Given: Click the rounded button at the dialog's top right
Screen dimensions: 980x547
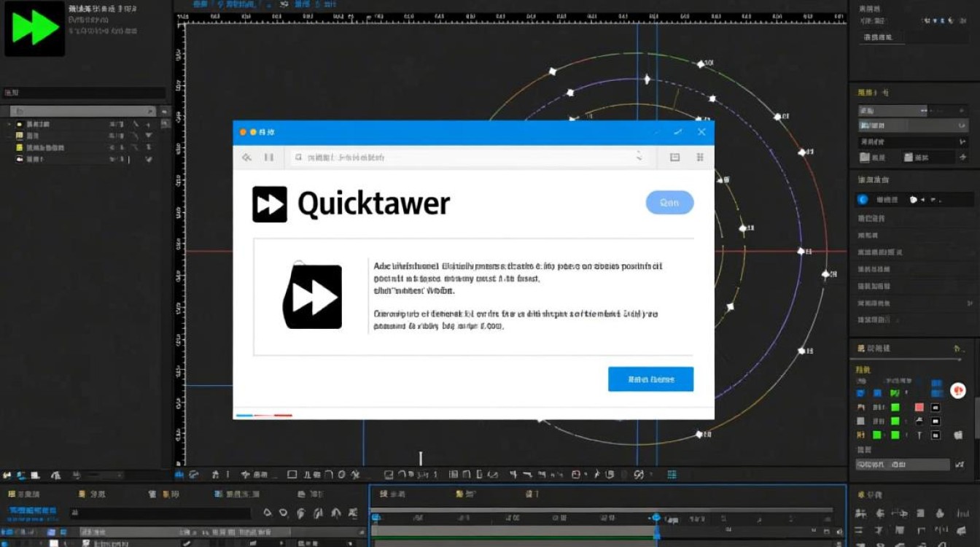Looking at the screenshot, I should pos(669,203).
